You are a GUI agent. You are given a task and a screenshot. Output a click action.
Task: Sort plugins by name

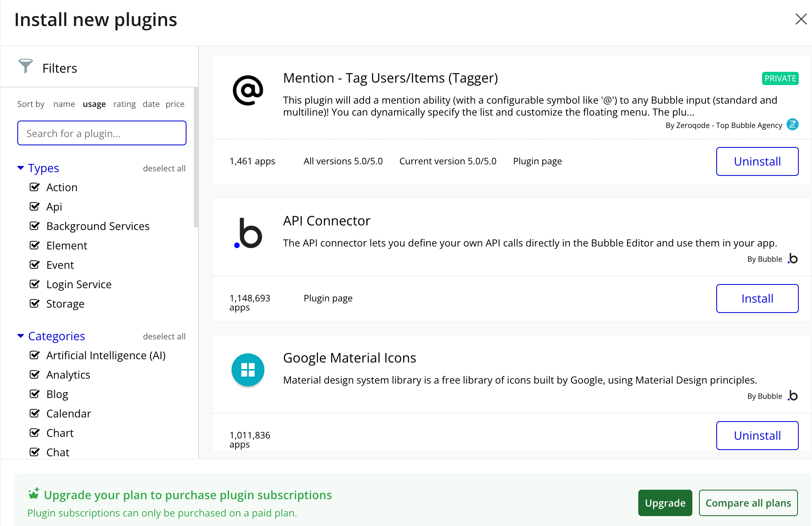(64, 104)
